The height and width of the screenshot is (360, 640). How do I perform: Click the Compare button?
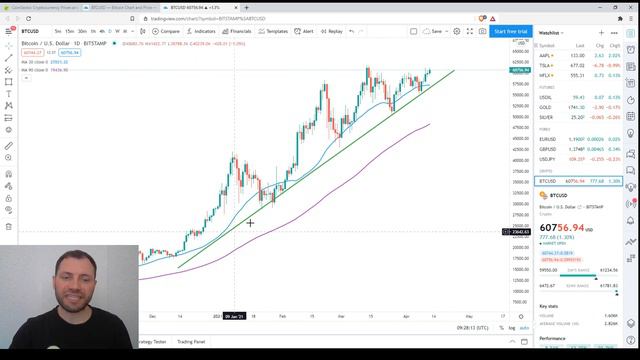pos(166,31)
